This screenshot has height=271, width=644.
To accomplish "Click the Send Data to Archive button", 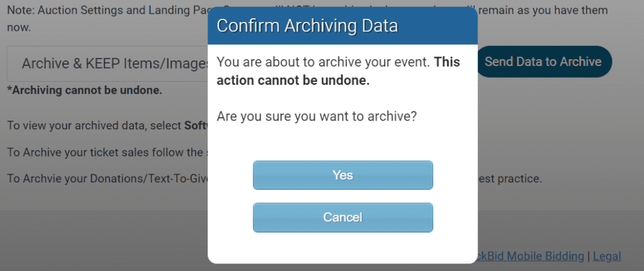I will tap(543, 62).
